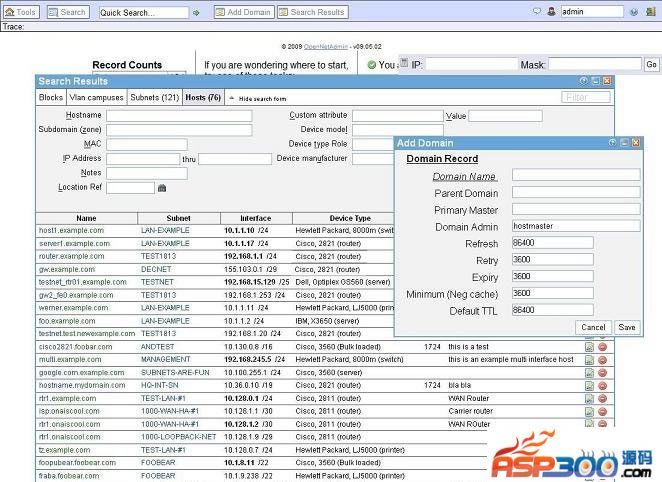Select the Blocks tab
Screen dimensions: 662x482
click(x=51, y=98)
